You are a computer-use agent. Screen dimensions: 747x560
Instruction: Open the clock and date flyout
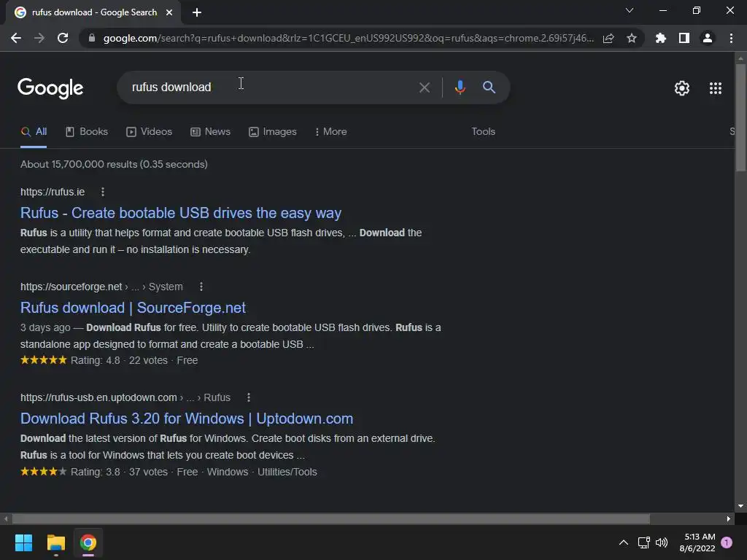point(697,542)
